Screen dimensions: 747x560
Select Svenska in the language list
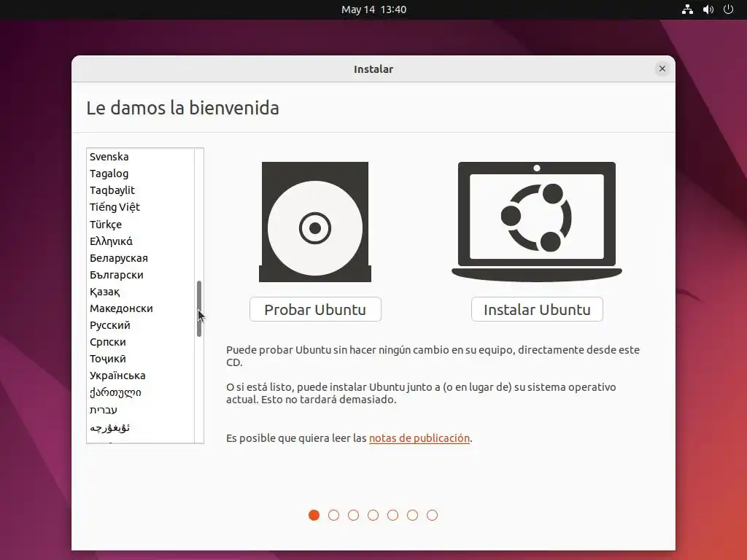[x=141, y=157]
